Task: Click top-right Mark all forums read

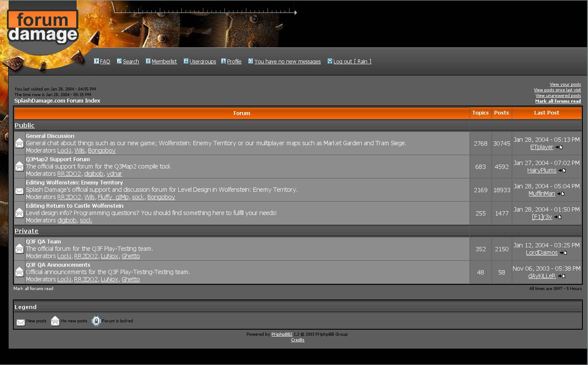Action: (558, 101)
